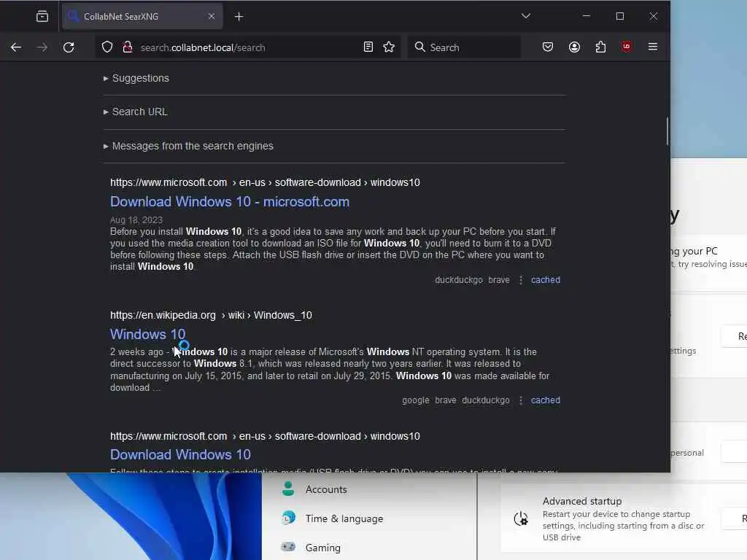Screen dimensions: 747x560
Task: Toggle reader view icon in address bar
Action: (x=368, y=47)
